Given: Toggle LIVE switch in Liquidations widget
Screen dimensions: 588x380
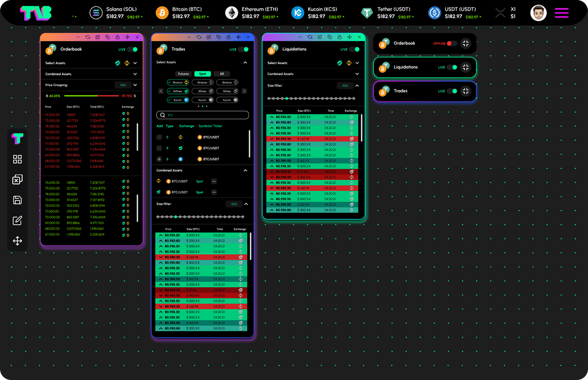Looking at the screenshot, I should [x=355, y=49].
